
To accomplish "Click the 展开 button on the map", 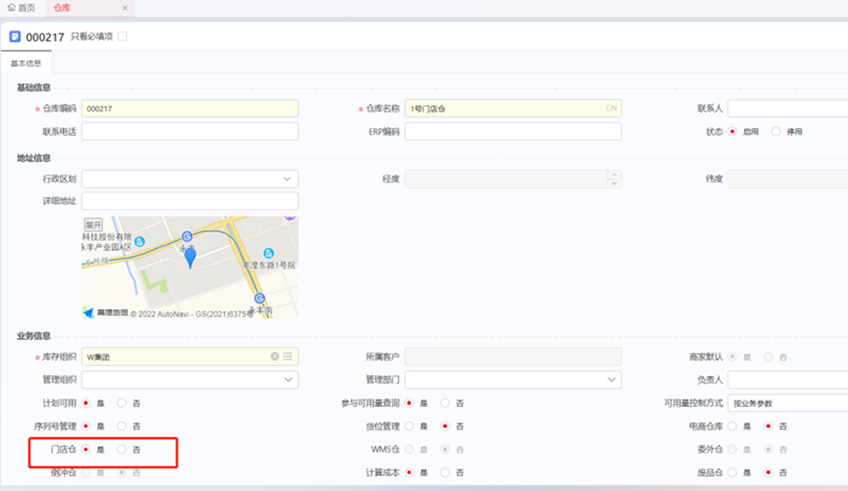I will pos(94,225).
